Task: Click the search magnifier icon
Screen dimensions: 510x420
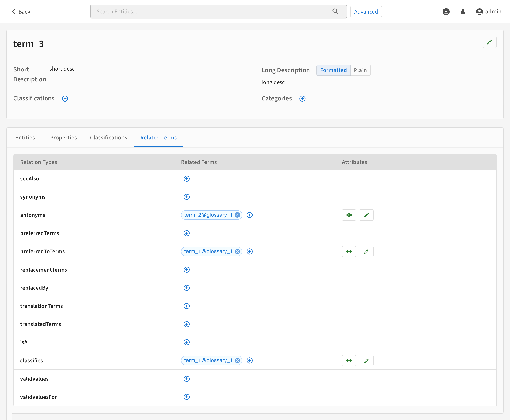Action: pos(335,11)
